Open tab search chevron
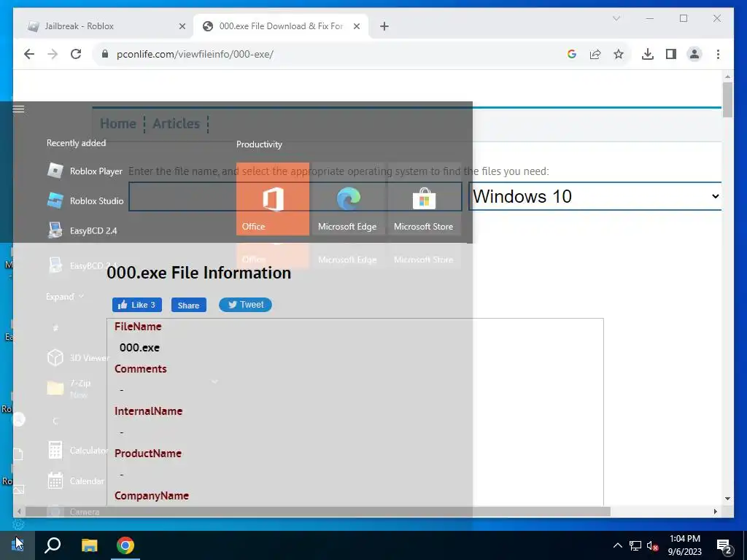 point(616,18)
